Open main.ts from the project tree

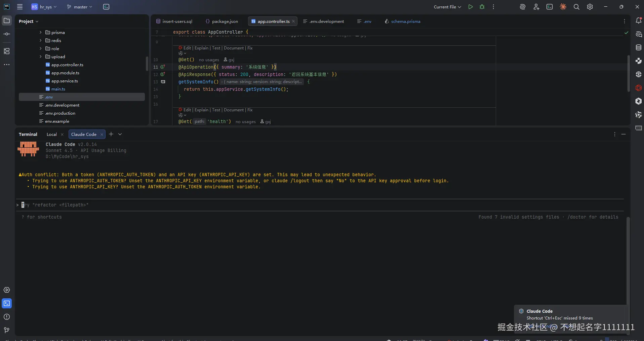tap(58, 89)
